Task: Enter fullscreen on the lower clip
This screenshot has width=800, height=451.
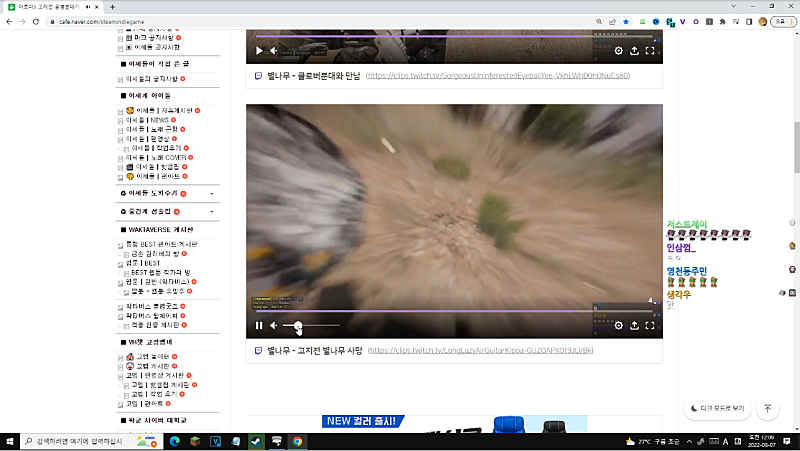Action: (x=650, y=325)
